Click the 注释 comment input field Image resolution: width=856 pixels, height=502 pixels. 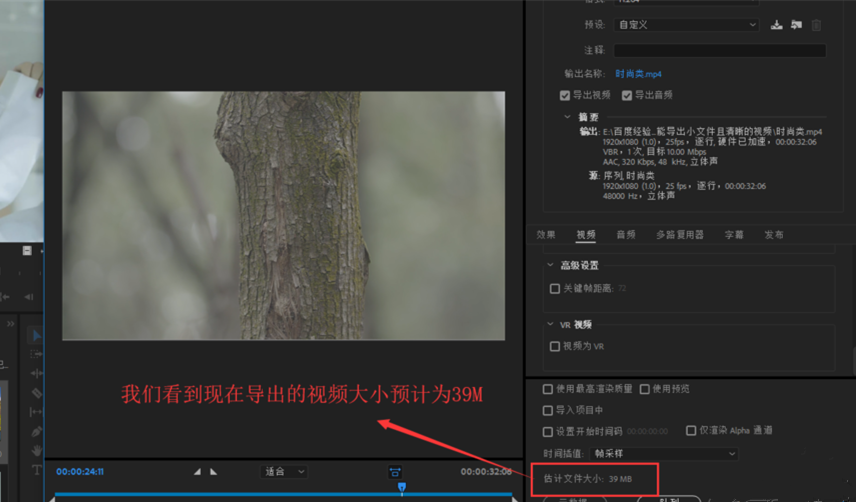pyautogui.click(x=719, y=50)
